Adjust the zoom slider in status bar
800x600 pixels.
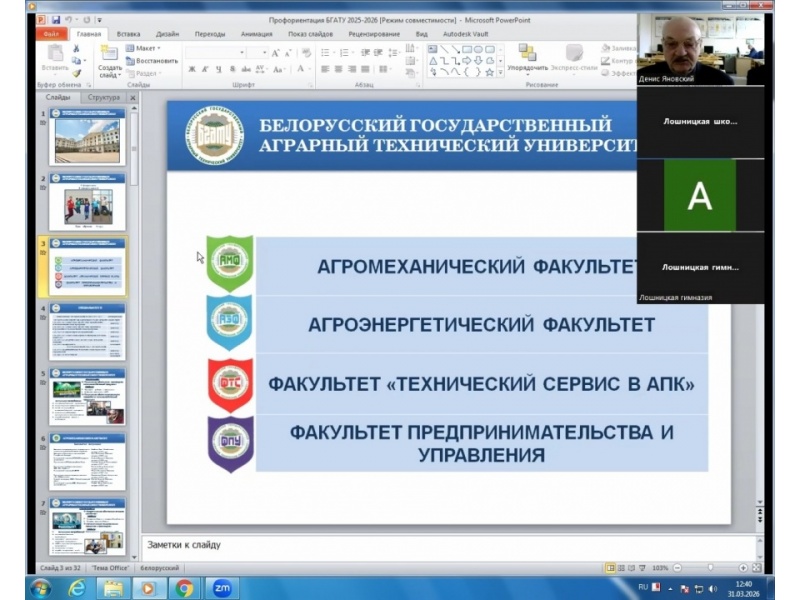(x=709, y=567)
